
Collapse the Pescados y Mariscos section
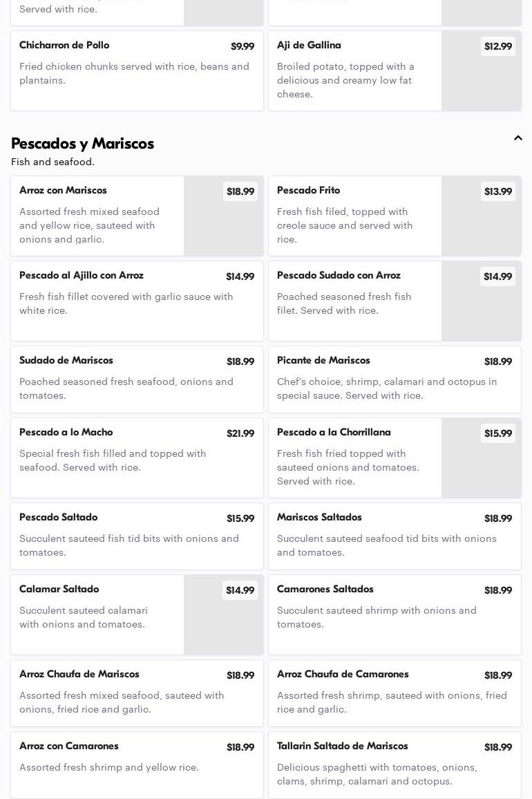click(x=517, y=138)
